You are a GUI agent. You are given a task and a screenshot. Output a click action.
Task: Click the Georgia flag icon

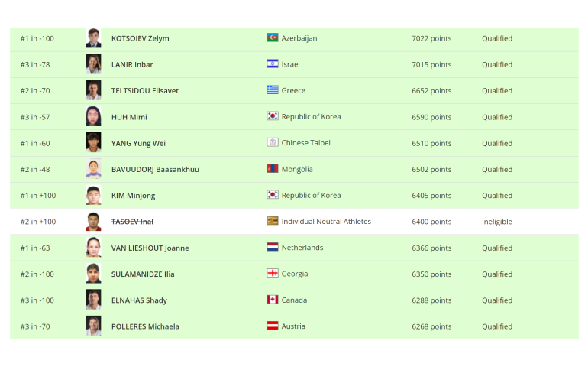tap(273, 274)
